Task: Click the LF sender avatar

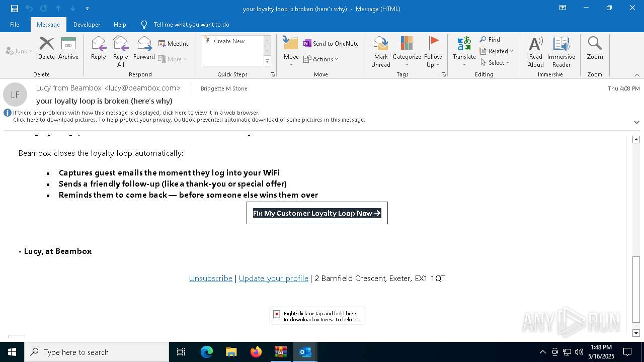Action: pos(15,95)
